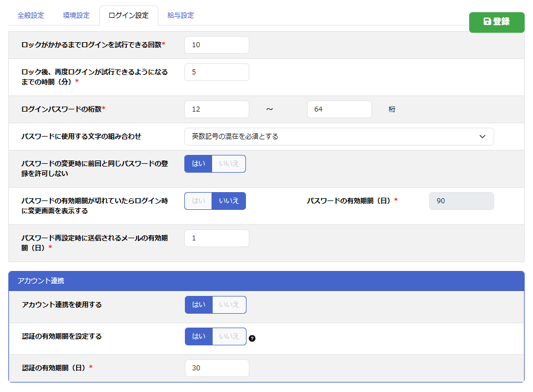This screenshot has width=533, height=392.
Task: Click the login attempt count field
Action: (217, 45)
